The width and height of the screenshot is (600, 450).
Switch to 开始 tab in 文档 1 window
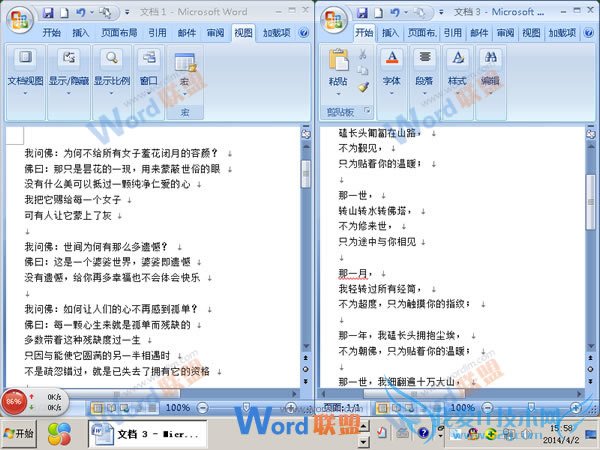click(52, 33)
